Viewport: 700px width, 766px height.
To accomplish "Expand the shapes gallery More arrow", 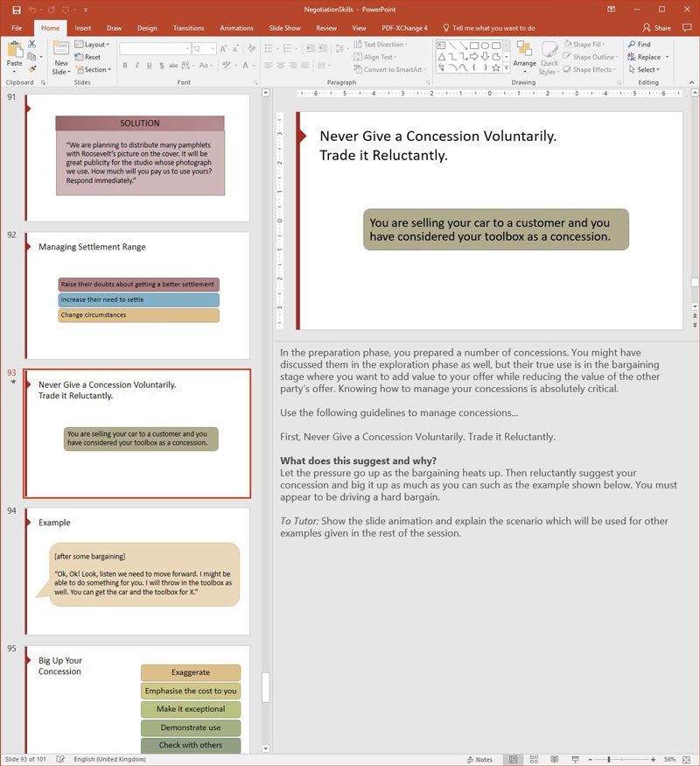I will pyautogui.click(x=507, y=68).
